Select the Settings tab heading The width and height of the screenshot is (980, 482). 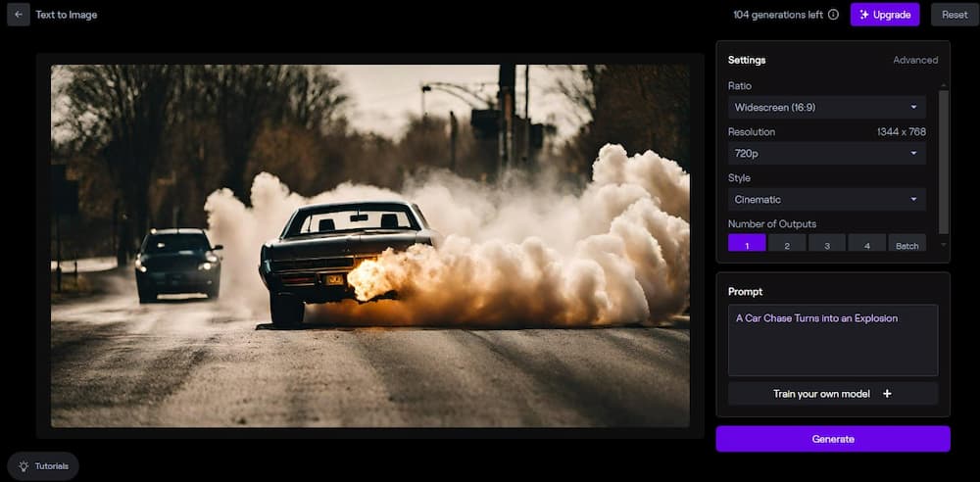(x=747, y=60)
